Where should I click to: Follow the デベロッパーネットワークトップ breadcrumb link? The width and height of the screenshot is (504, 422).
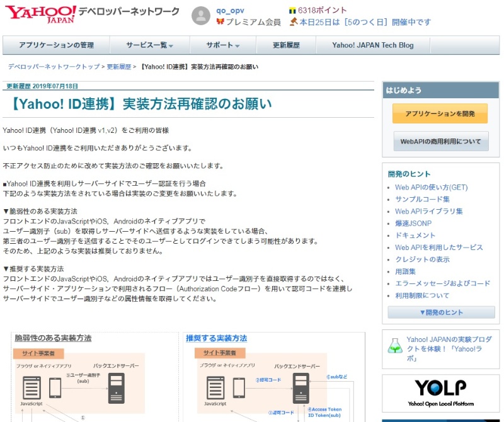pyautogui.click(x=54, y=67)
